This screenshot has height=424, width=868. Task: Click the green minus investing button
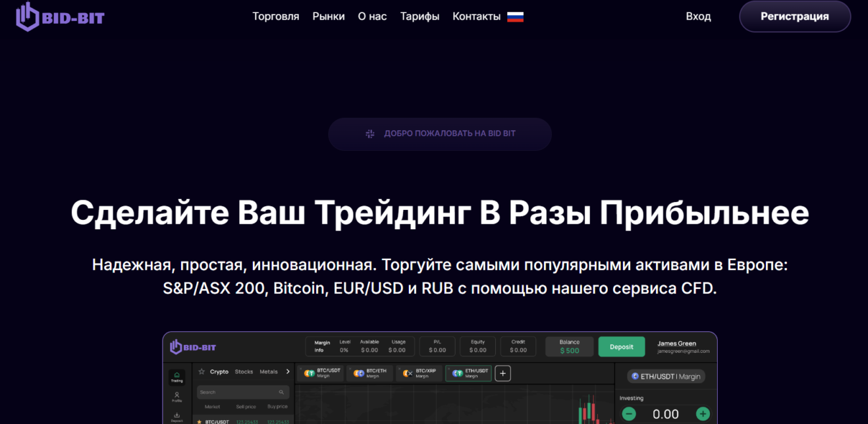pos(629,414)
